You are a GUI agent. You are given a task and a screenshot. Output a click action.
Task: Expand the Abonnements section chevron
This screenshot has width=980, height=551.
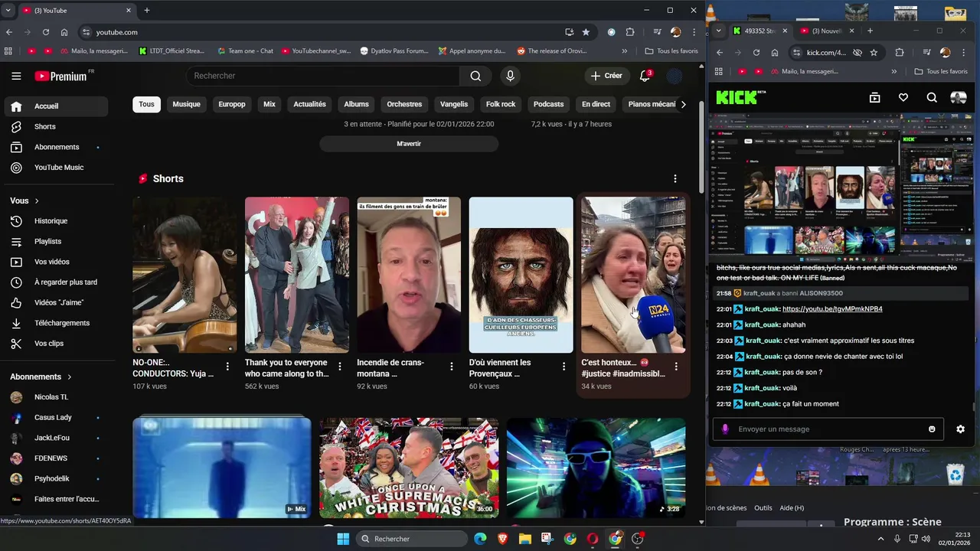pyautogui.click(x=70, y=377)
